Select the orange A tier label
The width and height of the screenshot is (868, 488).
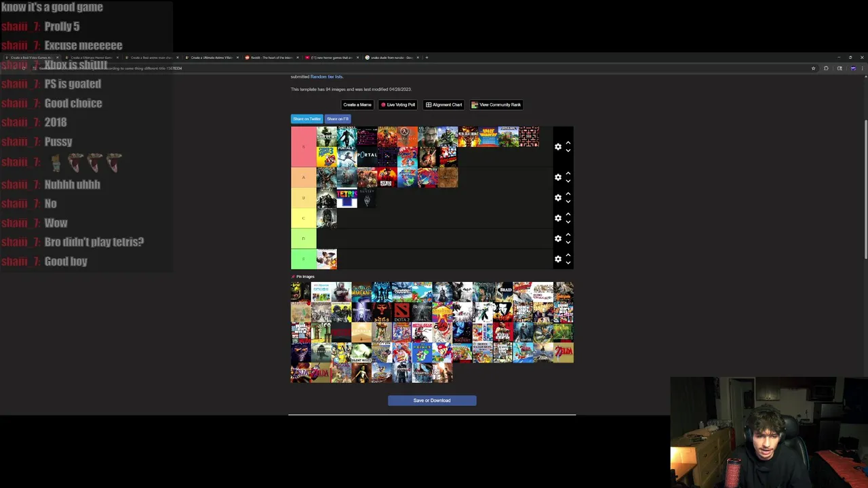[x=304, y=178]
